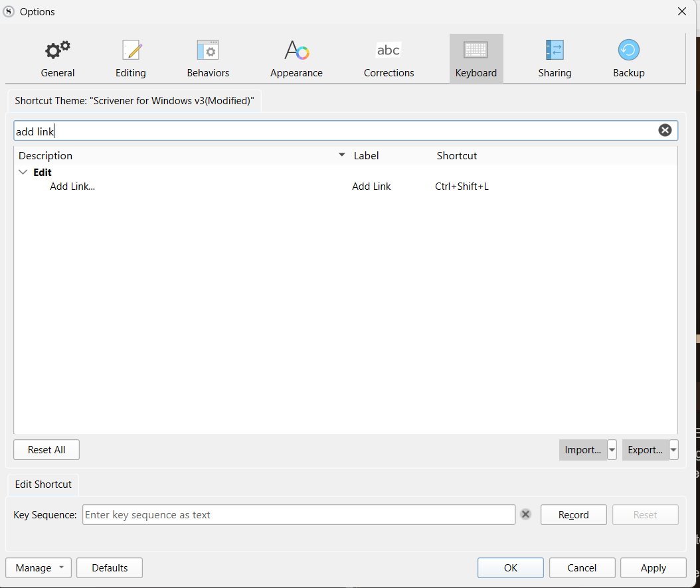This screenshot has height=588, width=700.
Task: Select the Edit Shortcut tab
Action: point(43,484)
